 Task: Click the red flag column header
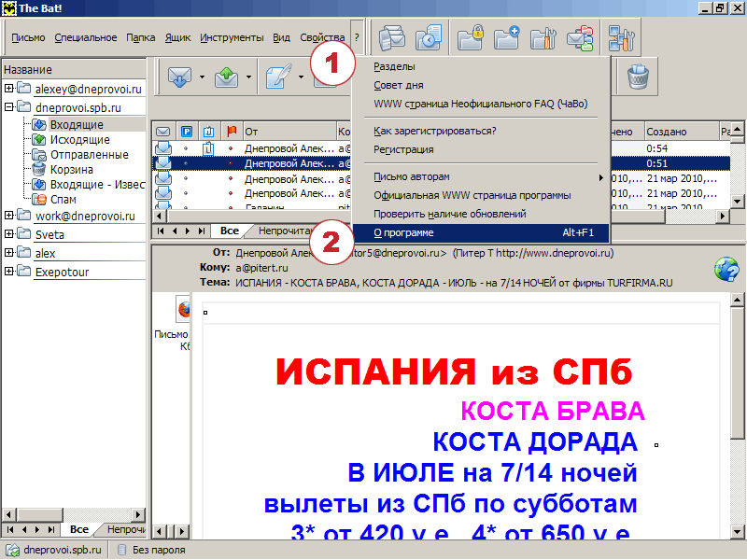coord(231,132)
